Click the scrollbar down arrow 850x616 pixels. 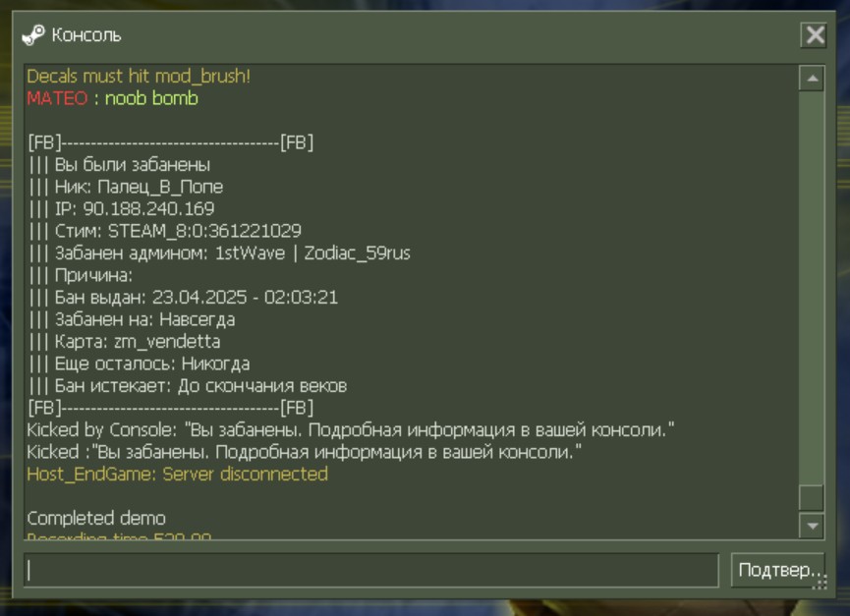pos(812,526)
